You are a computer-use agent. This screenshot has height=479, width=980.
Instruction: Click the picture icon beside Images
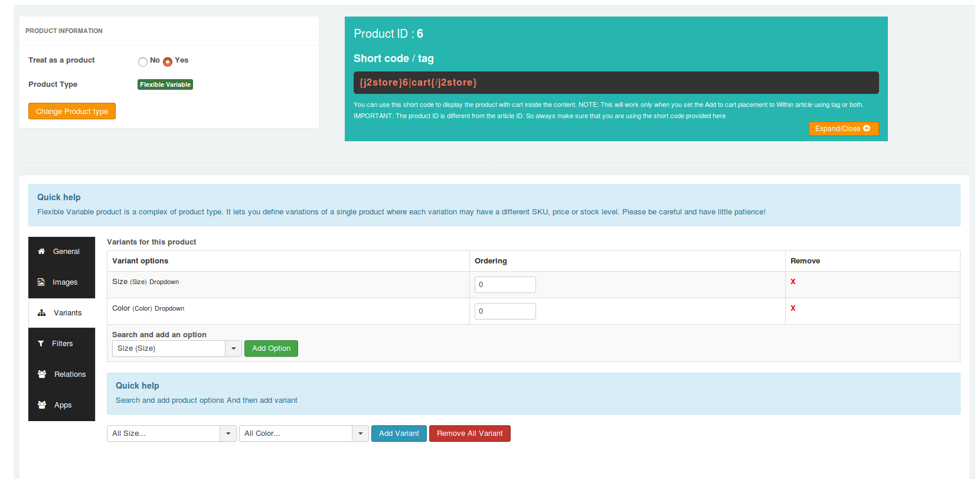[x=41, y=282]
